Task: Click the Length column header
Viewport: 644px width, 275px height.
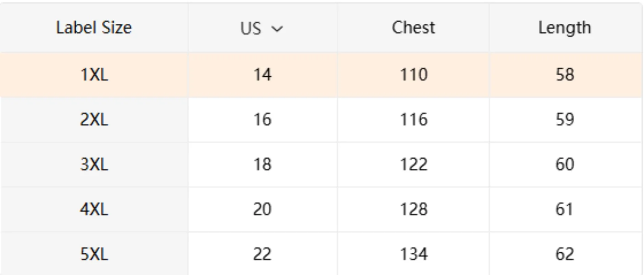Action: click(565, 27)
